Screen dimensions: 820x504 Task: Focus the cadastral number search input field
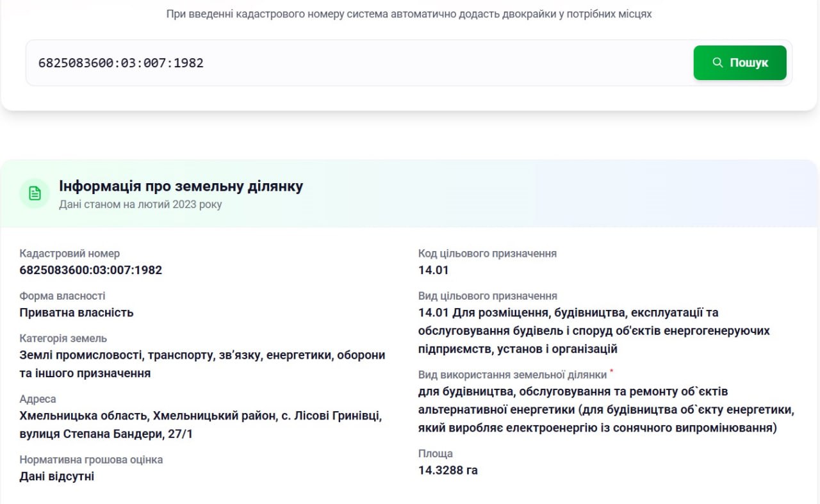point(359,63)
